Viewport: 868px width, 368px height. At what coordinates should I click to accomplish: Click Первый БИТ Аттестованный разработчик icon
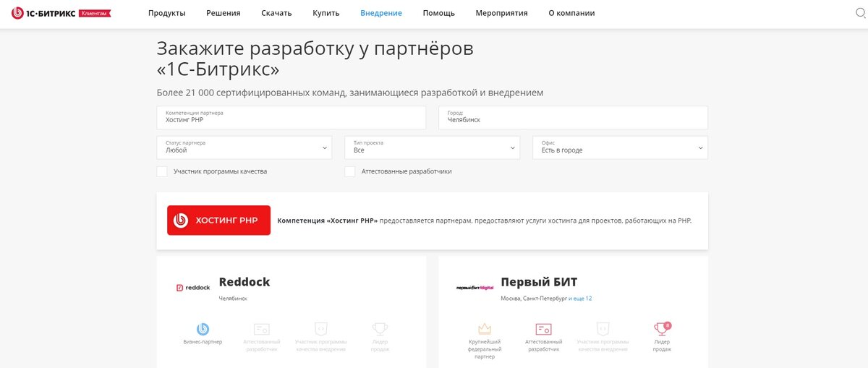click(x=543, y=329)
